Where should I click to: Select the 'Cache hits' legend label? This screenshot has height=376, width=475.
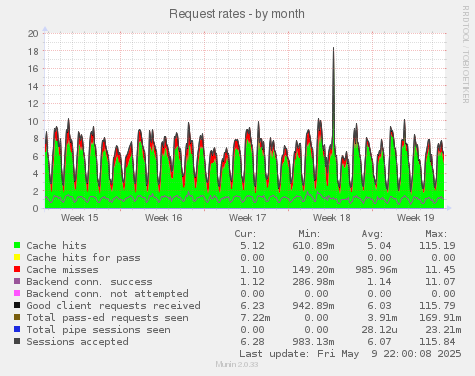(56, 246)
